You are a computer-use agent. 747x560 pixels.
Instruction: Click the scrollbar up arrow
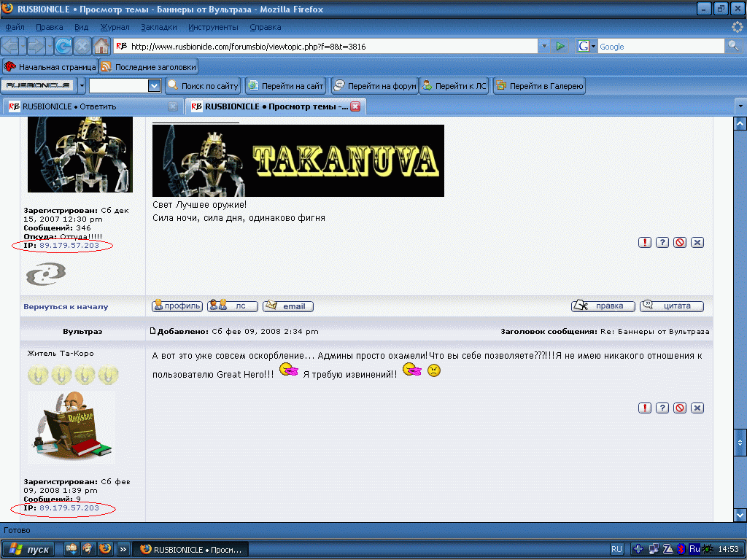[x=740, y=124]
